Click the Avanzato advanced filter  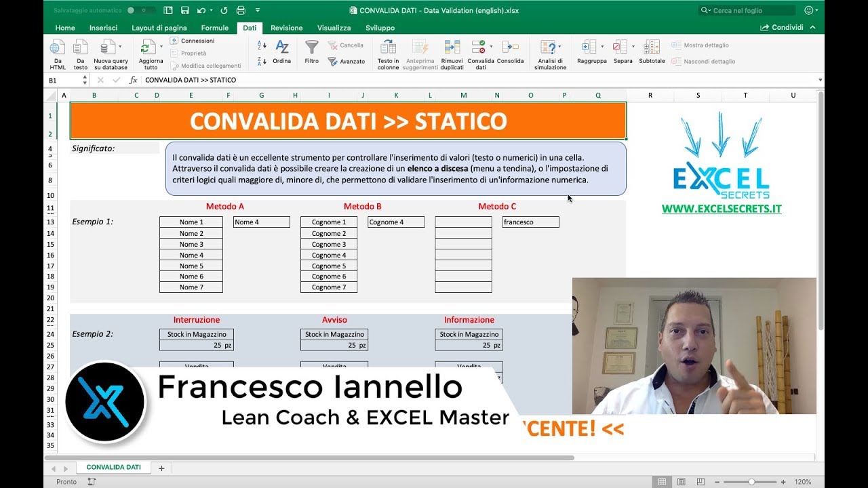click(347, 61)
